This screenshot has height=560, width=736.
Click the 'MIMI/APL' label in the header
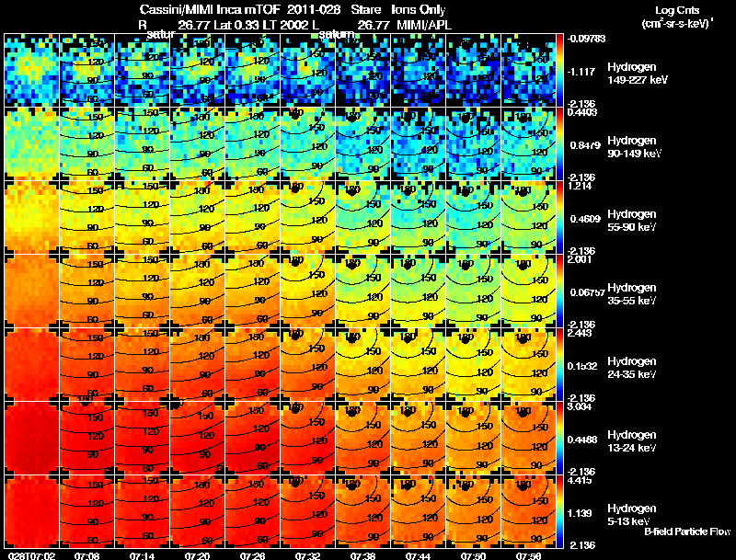click(424, 25)
